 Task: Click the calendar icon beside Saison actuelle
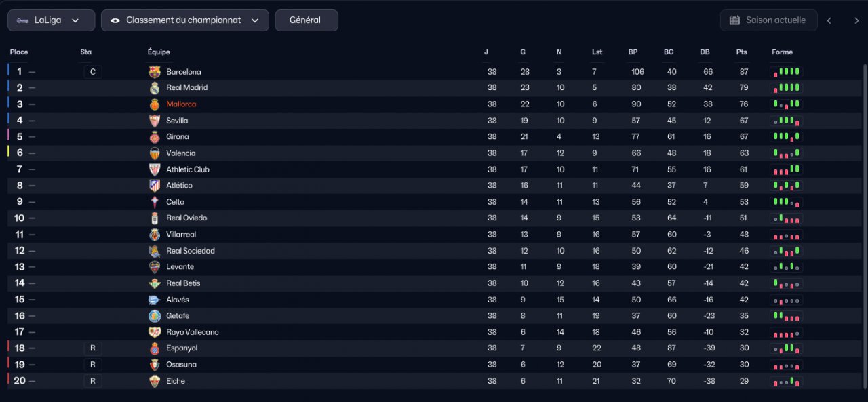tap(734, 20)
